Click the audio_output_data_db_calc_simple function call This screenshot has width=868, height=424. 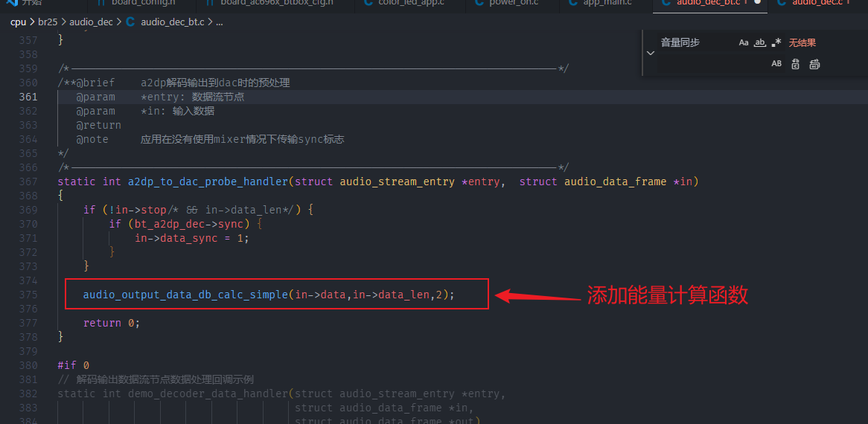185,295
